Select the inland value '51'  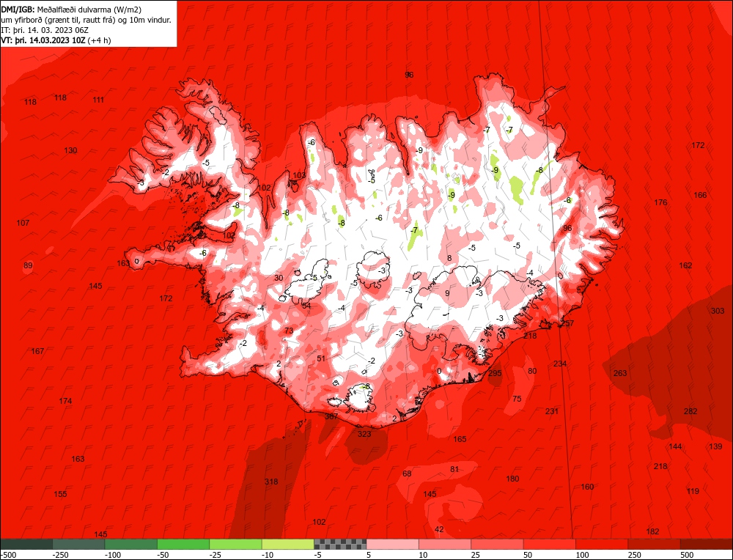click(x=321, y=358)
